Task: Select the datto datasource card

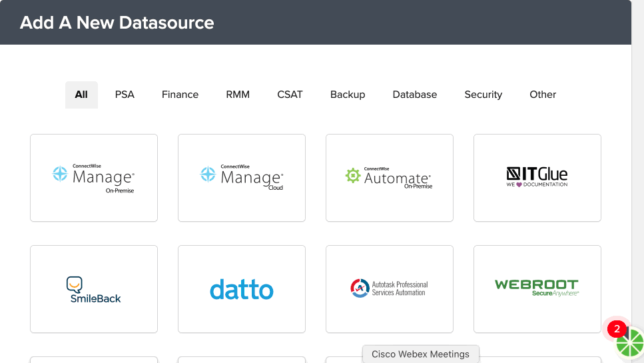Action: pos(242,289)
